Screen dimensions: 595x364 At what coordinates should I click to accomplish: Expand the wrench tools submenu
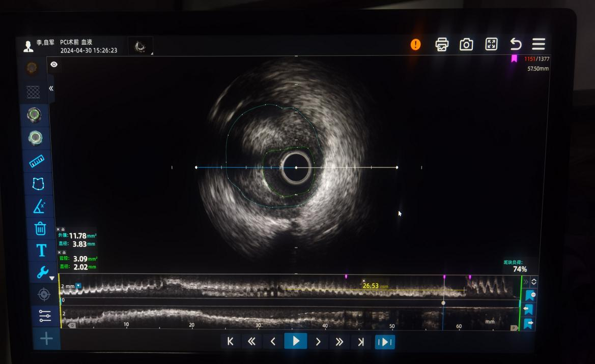click(43, 273)
